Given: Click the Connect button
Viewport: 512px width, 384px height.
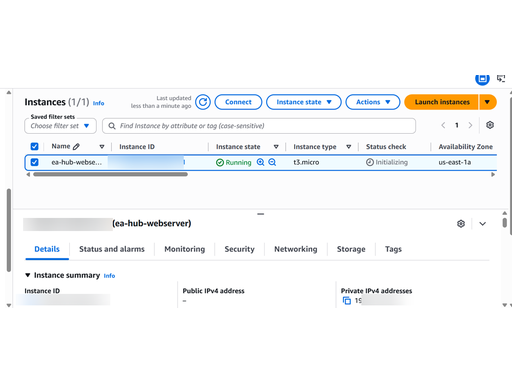Looking at the screenshot, I should point(238,102).
